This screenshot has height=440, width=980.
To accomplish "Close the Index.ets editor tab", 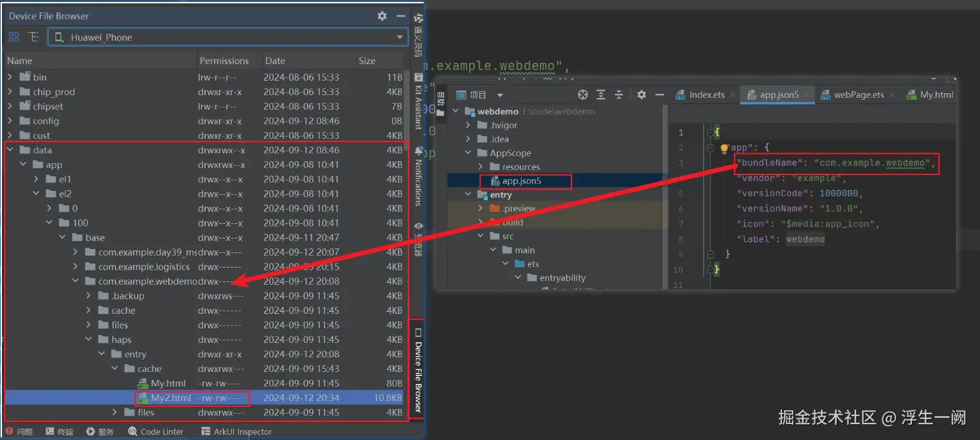I will (x=733, y=95).
